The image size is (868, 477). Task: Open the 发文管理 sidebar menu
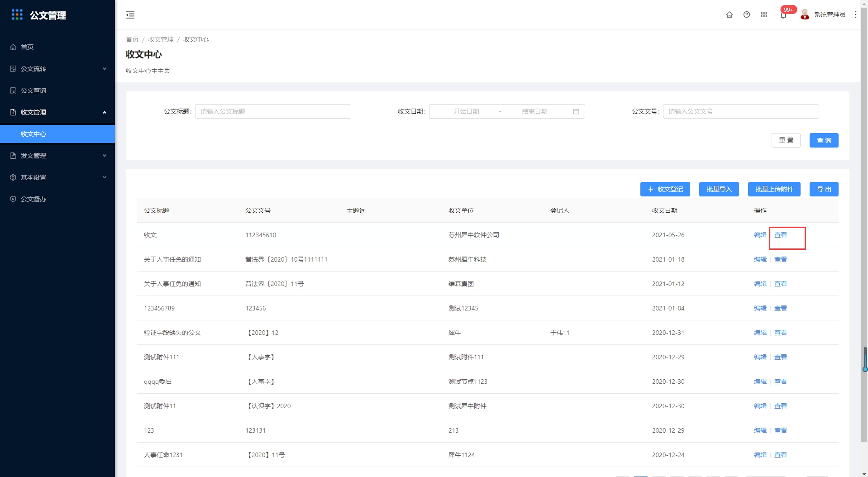click(57, 156)
